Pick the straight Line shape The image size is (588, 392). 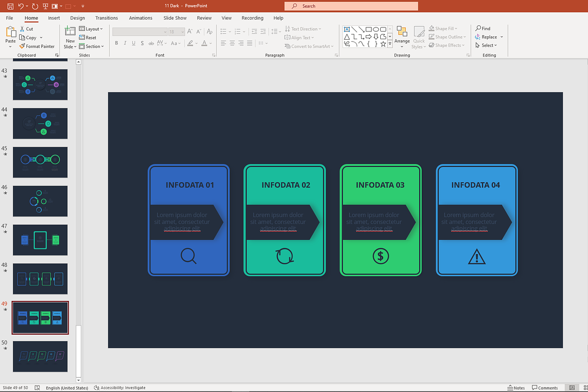(x=354, y=29)
